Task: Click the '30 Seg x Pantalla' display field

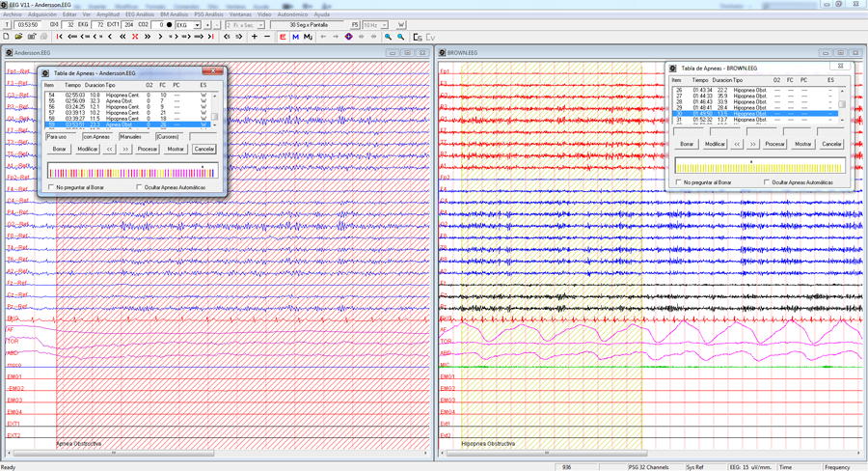Action: [x=309, y=25]
